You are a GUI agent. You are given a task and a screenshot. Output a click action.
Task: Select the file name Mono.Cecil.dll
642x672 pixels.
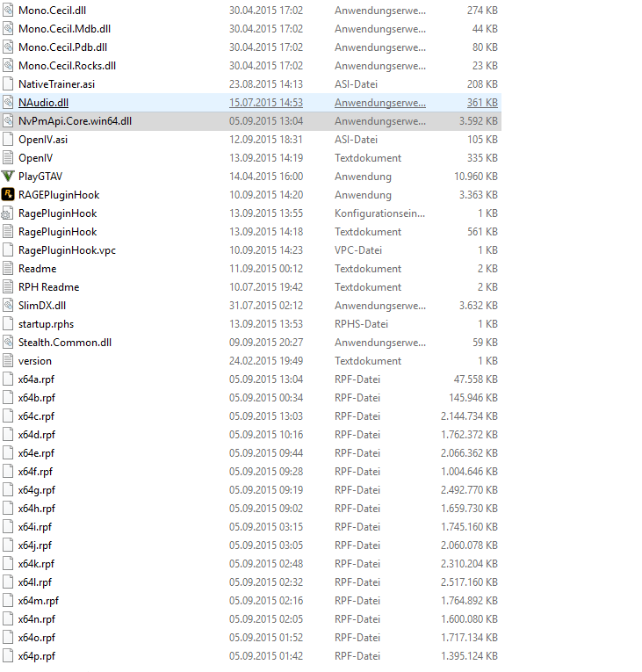tap(52, 11)
